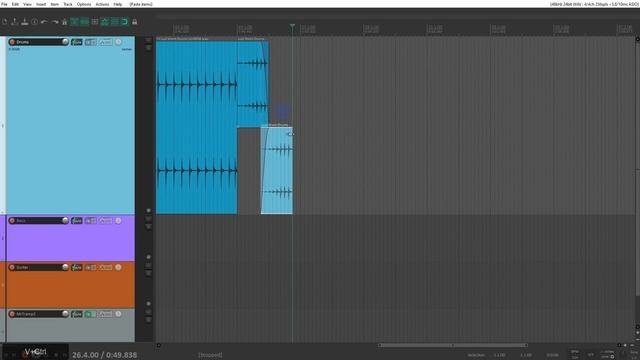Viewport: 640px width, 360px height.
Task: Click the Save Project toolbar icon
Action: (x=24, y=22)
